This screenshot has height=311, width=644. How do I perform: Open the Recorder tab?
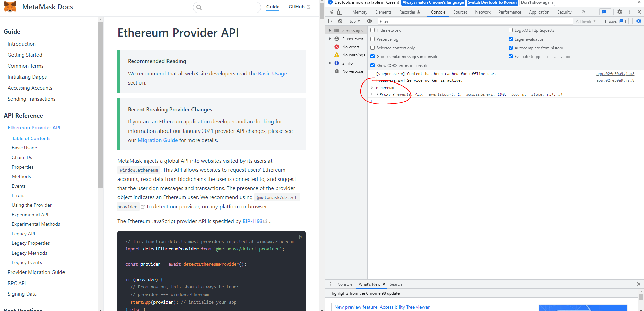tap(410, 12)
